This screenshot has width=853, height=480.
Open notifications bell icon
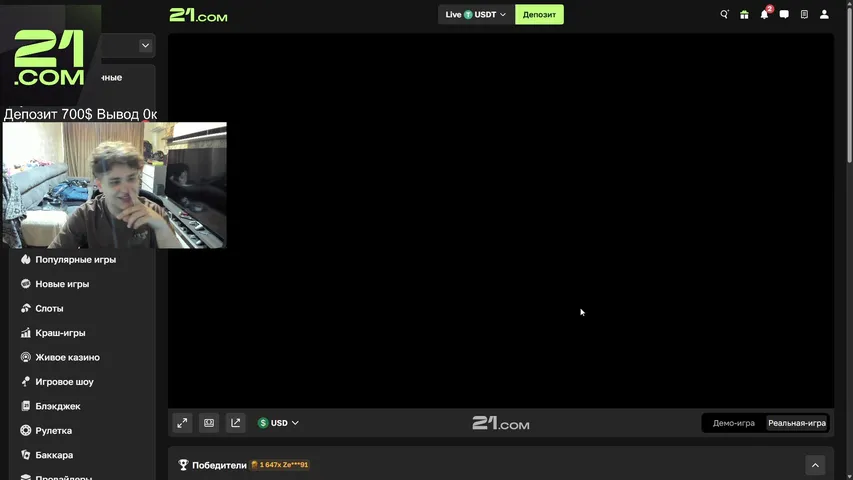click(764, 15)
